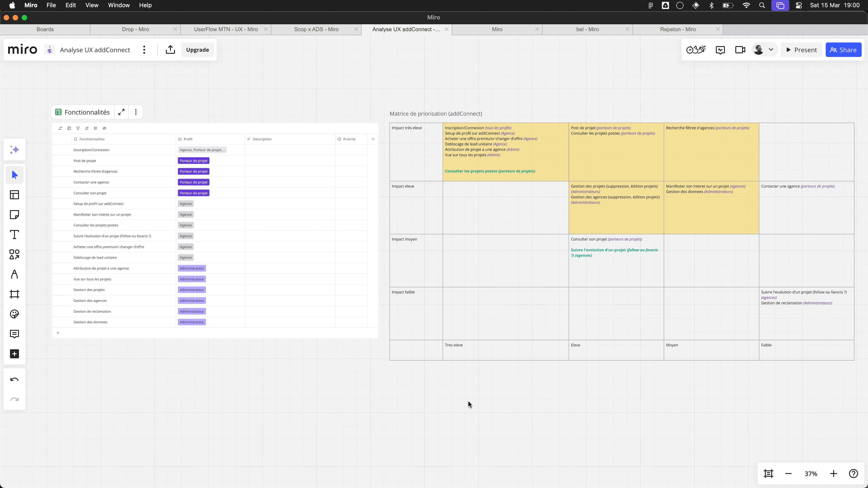Image resolution: width=868 pixels, height=488 pixels.
Task: Click the Share button
Action: coord(843,50)
